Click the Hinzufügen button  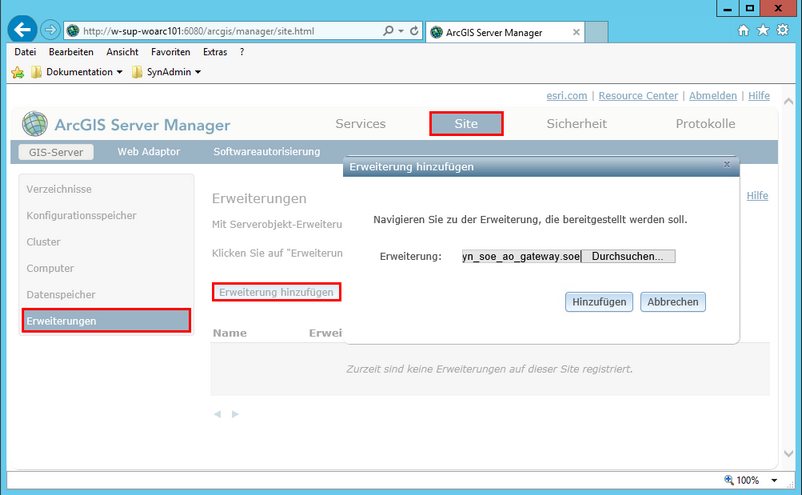(x=600, y=301)
